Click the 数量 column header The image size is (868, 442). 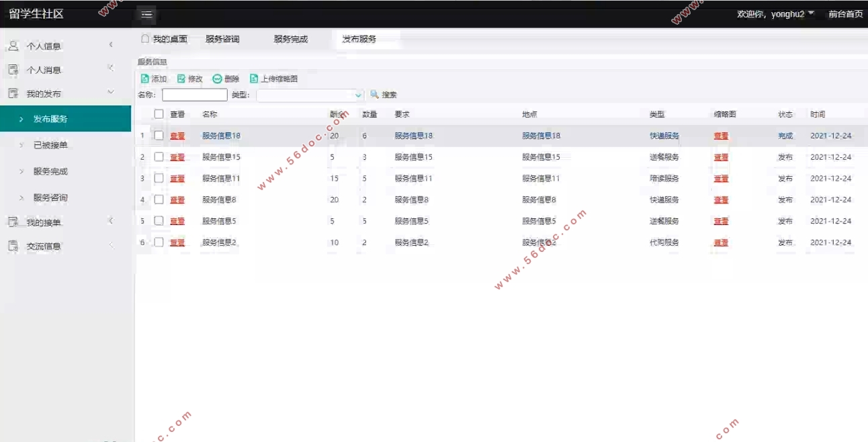tap(370, 114)
